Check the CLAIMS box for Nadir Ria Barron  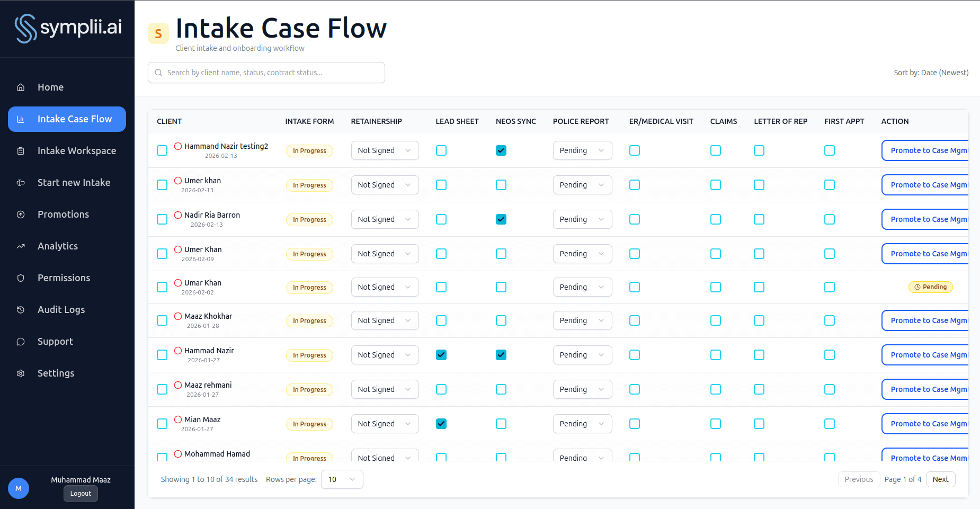coord(716,219)
